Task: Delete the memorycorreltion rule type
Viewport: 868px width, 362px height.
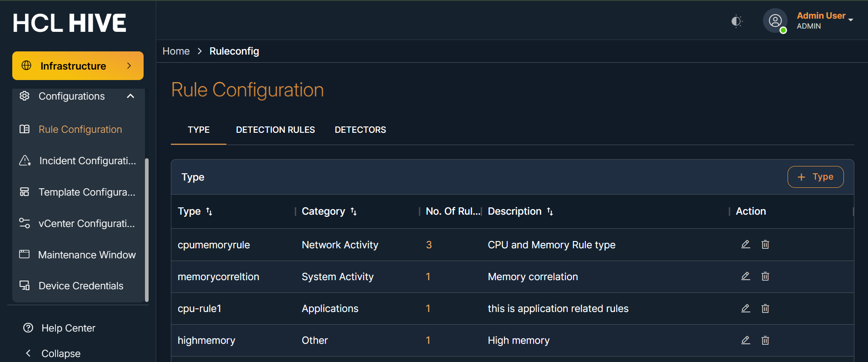Action: tap(765, 277)
